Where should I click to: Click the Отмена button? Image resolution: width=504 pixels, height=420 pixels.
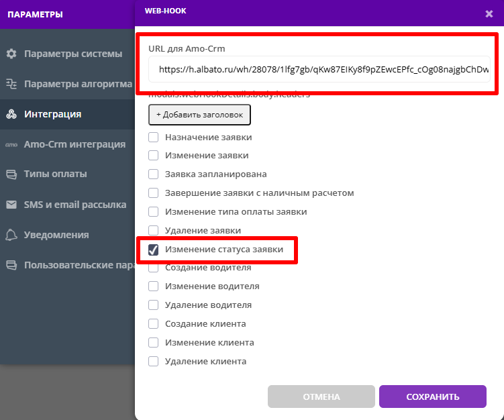[321, 397]
